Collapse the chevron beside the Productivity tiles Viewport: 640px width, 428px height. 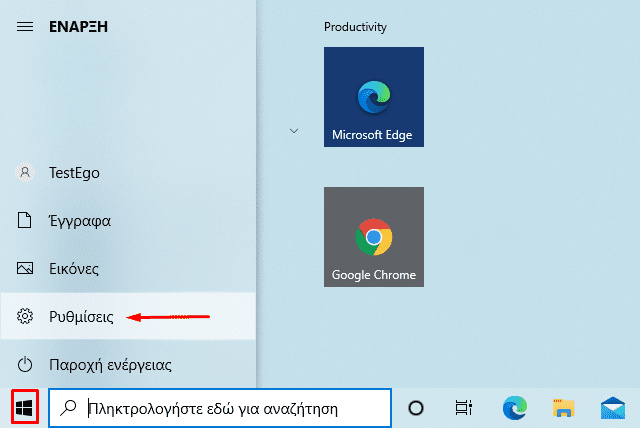294,131
